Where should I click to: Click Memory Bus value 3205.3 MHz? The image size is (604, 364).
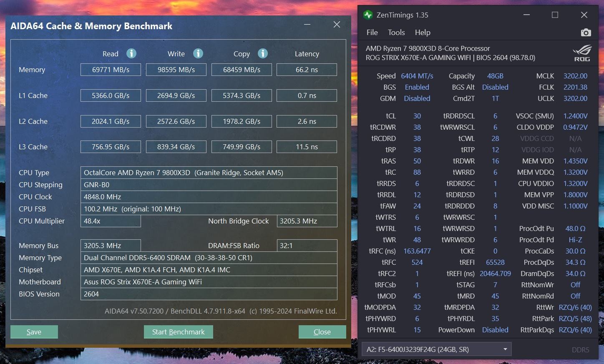coord(111,246)
